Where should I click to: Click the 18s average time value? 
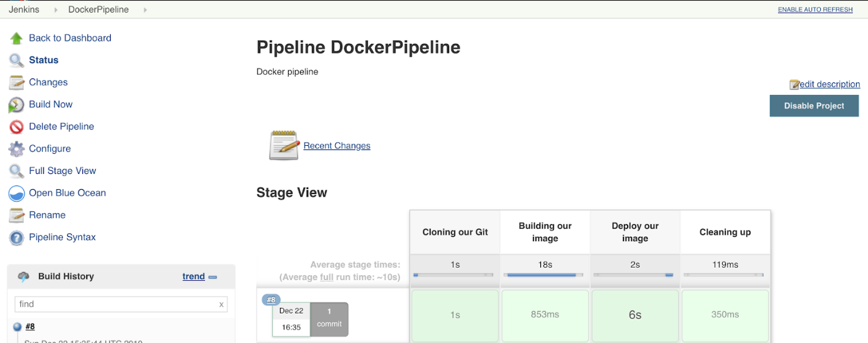545,265
